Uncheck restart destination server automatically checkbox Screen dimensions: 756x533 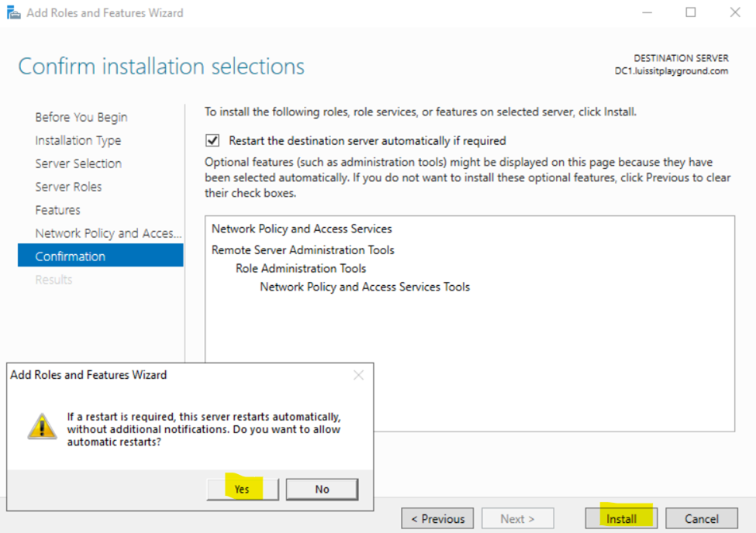pos(212,140)
